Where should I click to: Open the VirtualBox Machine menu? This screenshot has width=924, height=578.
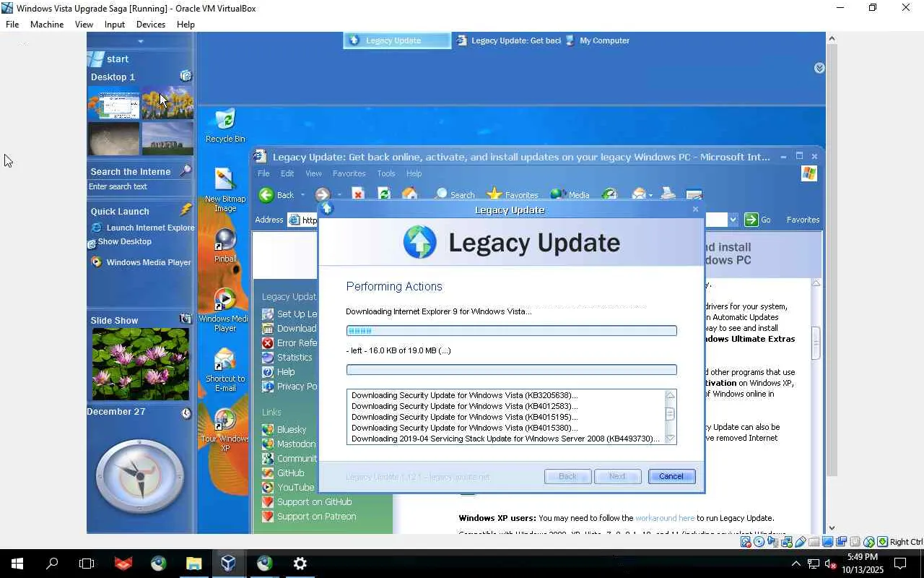pos(47,24)
